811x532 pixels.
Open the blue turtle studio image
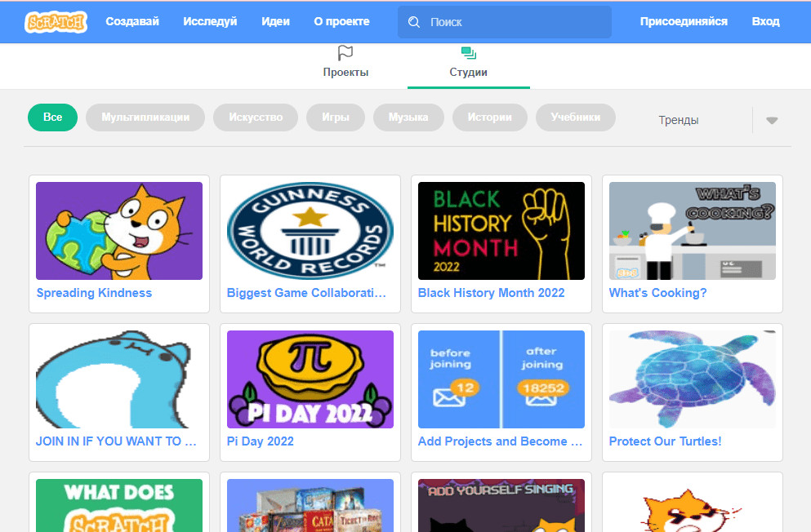[x=693, y=379]
